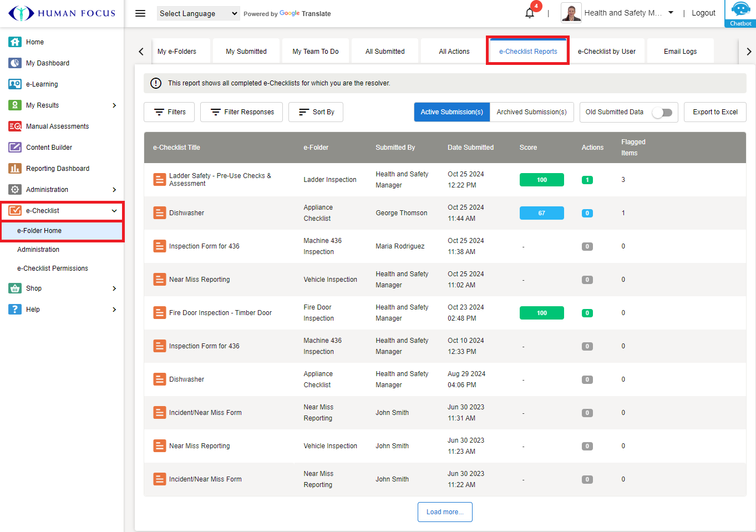Select the Active Submission(s) view

click(451, 112)
